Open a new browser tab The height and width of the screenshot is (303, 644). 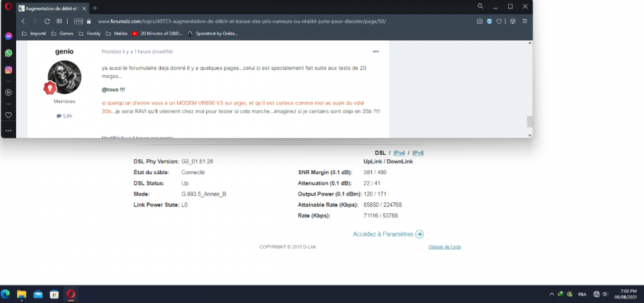click(95, 8)
